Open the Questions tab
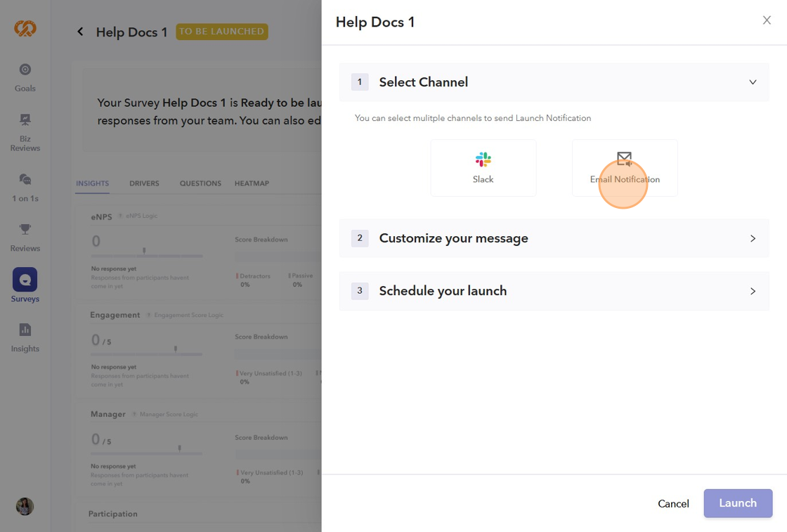Viewport: 787px width, 532px height. pos(200,183)
